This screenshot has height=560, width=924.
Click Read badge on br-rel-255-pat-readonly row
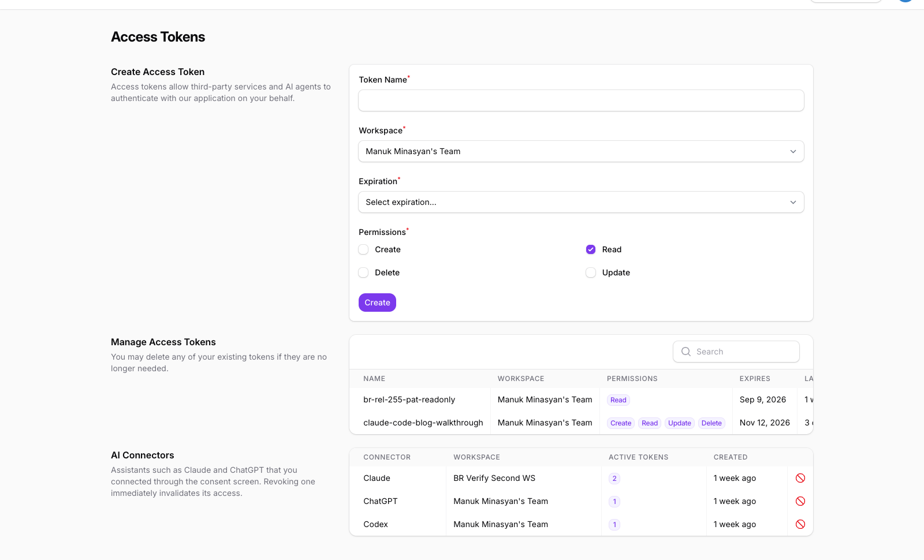tap(618, 400)
